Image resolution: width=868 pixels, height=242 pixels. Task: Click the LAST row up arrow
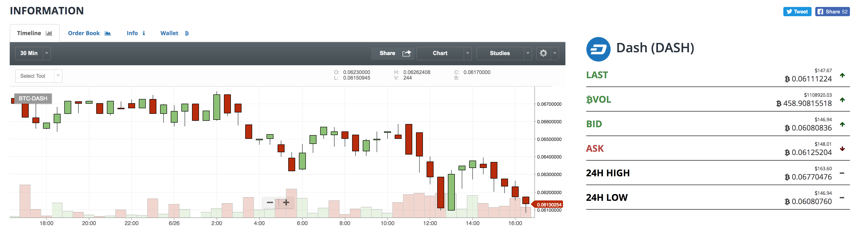coord(842,75)
